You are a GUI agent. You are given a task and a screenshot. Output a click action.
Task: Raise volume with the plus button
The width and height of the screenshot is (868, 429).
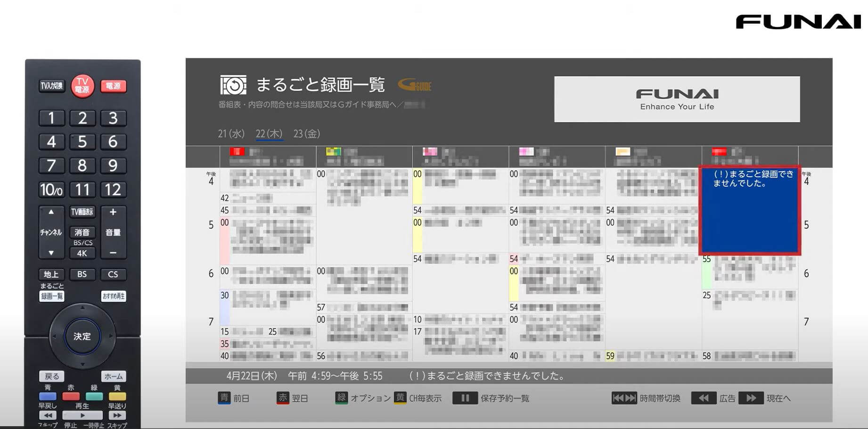pos(113,212)
